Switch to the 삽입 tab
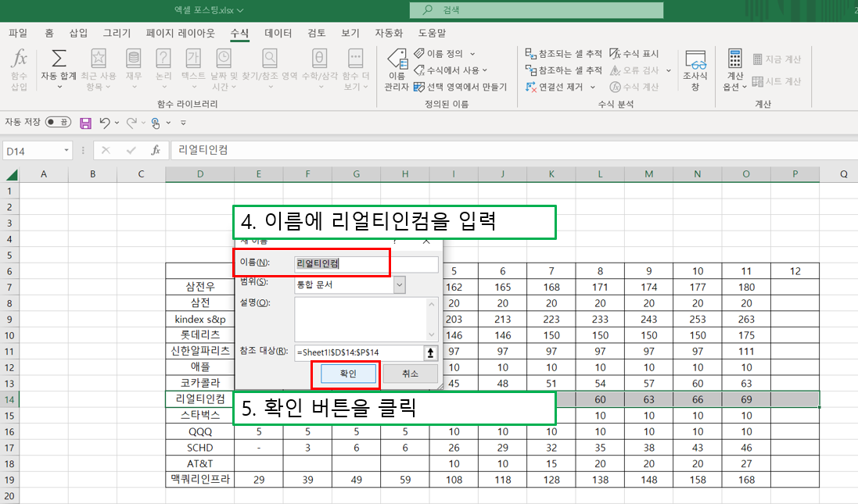The width and height of the screenshot is (858, 504). [x=78, y=34]
